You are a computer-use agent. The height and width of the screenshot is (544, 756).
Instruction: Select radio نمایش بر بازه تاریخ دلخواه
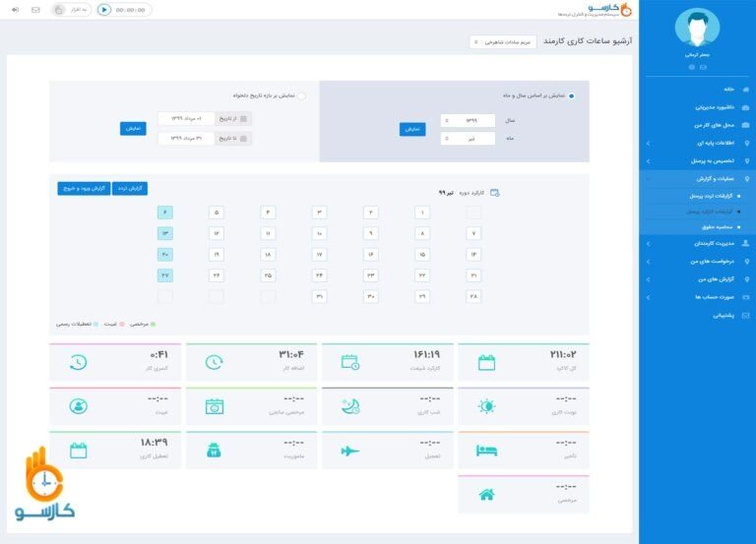pyautogui.click(x=301, y=95)
